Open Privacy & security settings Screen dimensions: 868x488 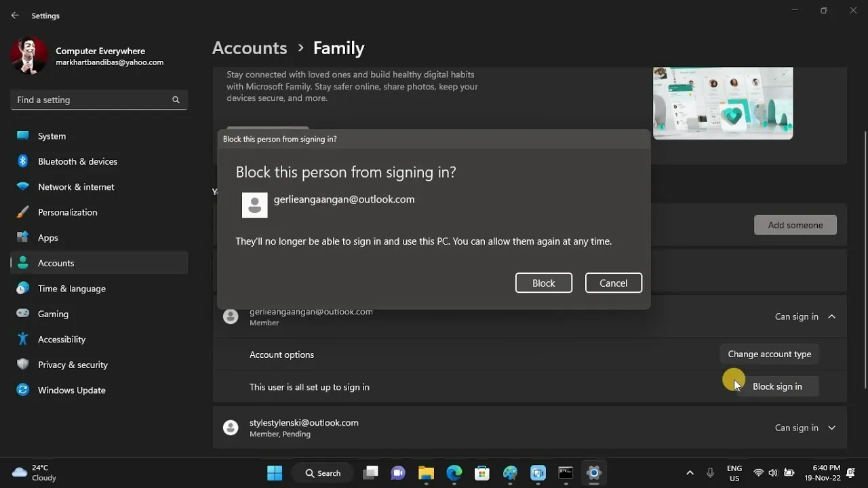[x=99, y=365]
